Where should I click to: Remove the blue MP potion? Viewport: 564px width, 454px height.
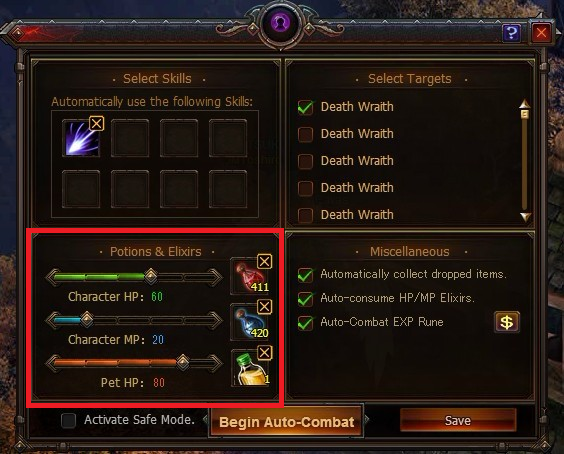tap(264, 307)
